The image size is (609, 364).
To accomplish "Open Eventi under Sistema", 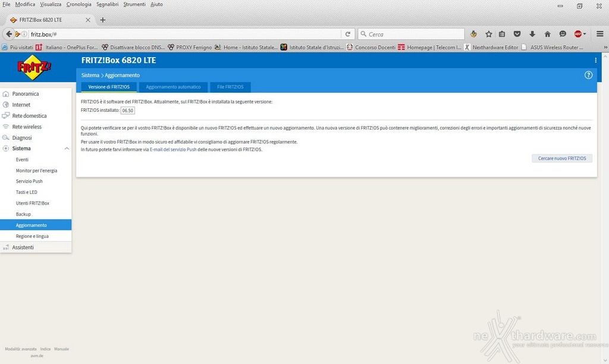I will [x=22, y=159].
